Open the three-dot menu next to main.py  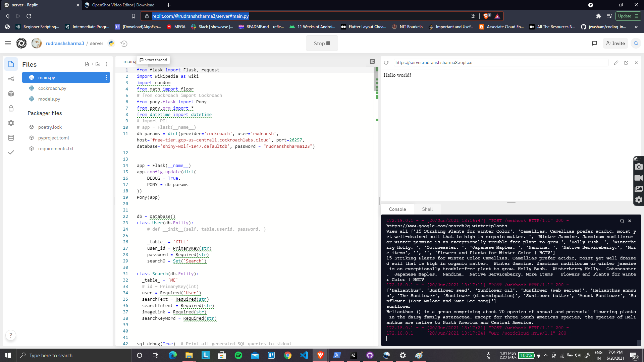click(x=106, y=77)
